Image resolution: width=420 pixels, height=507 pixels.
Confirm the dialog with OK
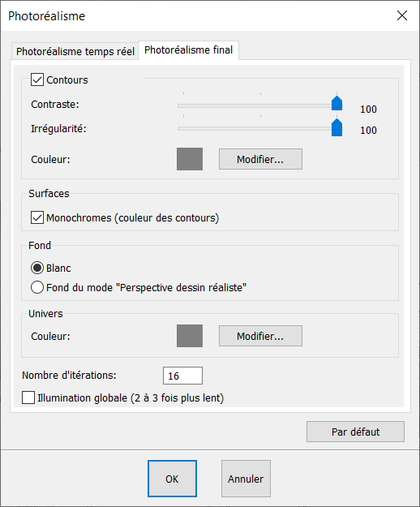tap(172, 479)
